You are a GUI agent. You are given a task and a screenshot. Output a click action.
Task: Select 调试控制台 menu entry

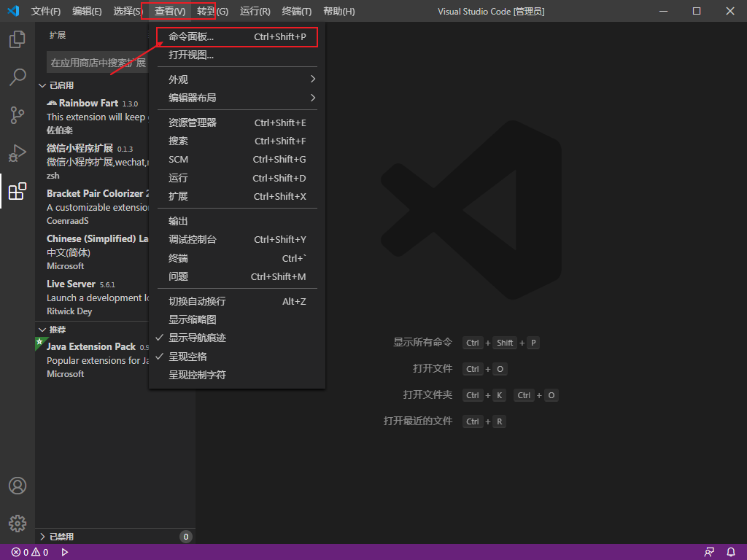[x=237, y=239]
